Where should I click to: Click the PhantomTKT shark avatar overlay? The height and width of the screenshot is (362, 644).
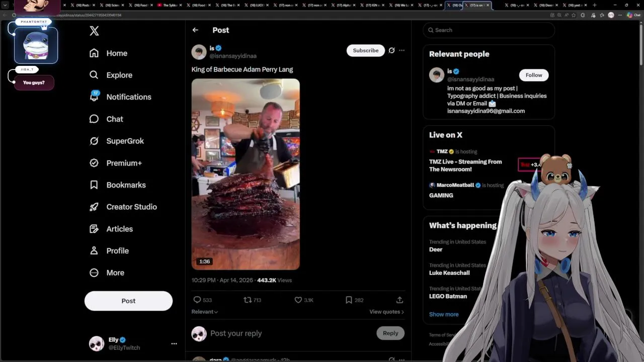36,45
